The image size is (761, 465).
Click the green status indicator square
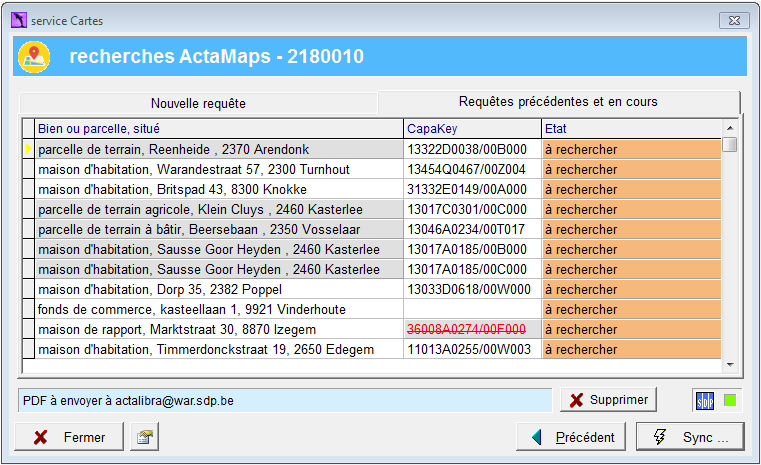pos(730,400)
